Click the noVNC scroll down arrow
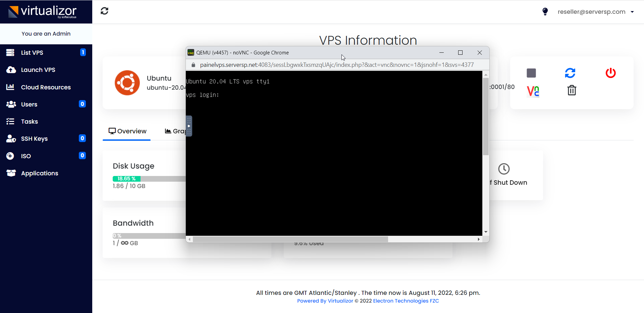Screen dimensions: 644x313 tap(486, 232)
